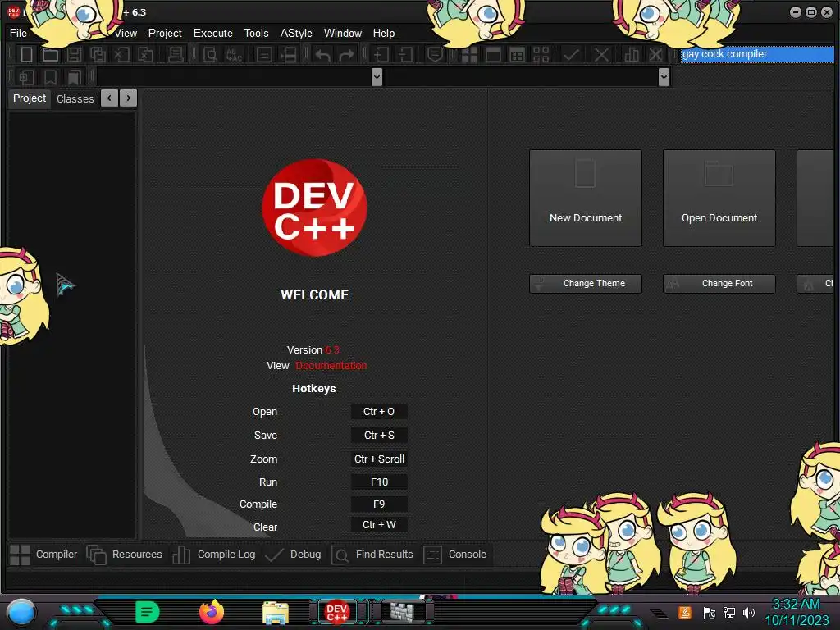
Task: Click the Open Document tile
Action: click(719, 198)
